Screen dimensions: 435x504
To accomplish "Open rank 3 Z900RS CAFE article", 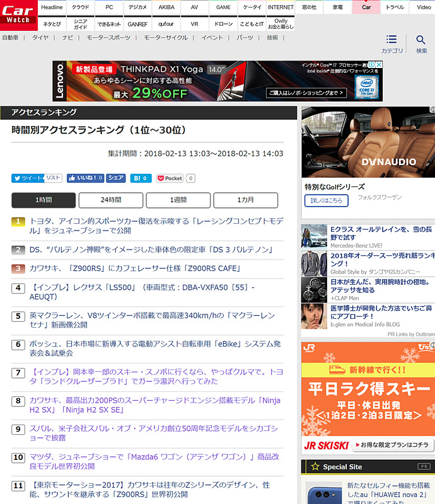I will pyautogui.click(x=135, y=268).
